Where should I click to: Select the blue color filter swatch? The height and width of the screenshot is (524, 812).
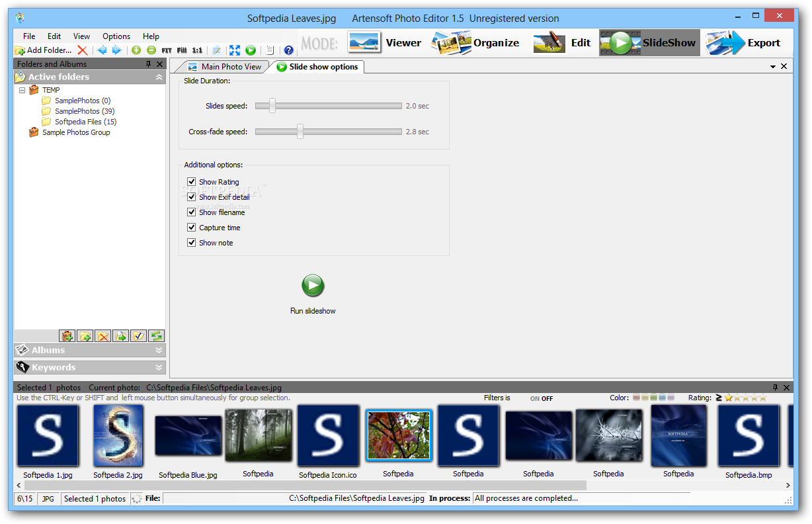pos(663,398)
